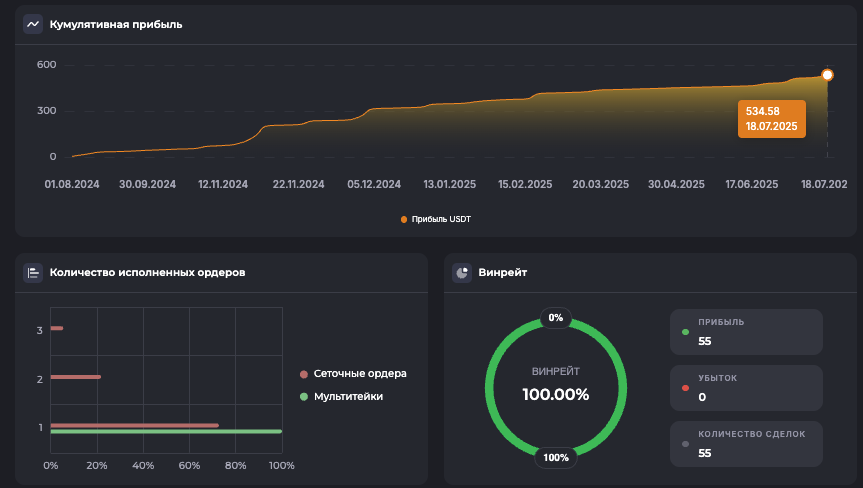
Task: Select the white data point ending the profit line
Action: click(827, 75)
